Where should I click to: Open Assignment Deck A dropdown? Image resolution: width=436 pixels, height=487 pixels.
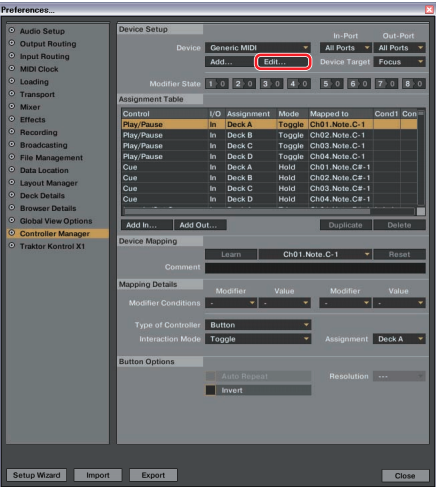pos(399,339)
